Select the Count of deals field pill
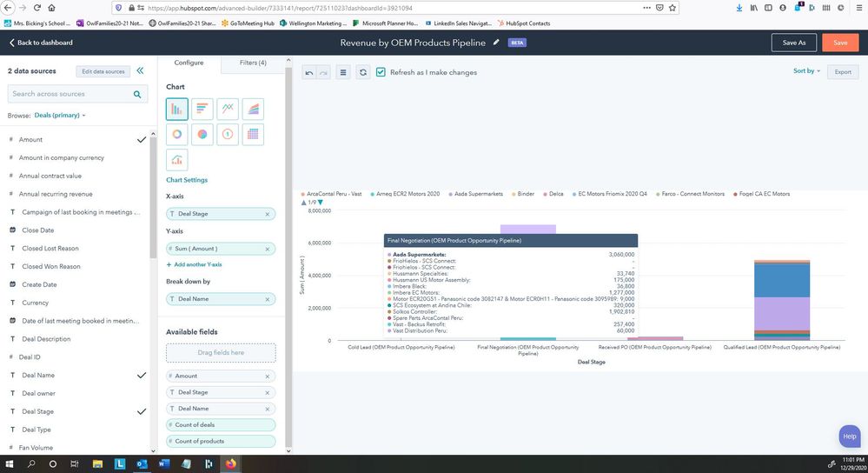The width and height of the screenshot is (868, 473). (221, 425)
